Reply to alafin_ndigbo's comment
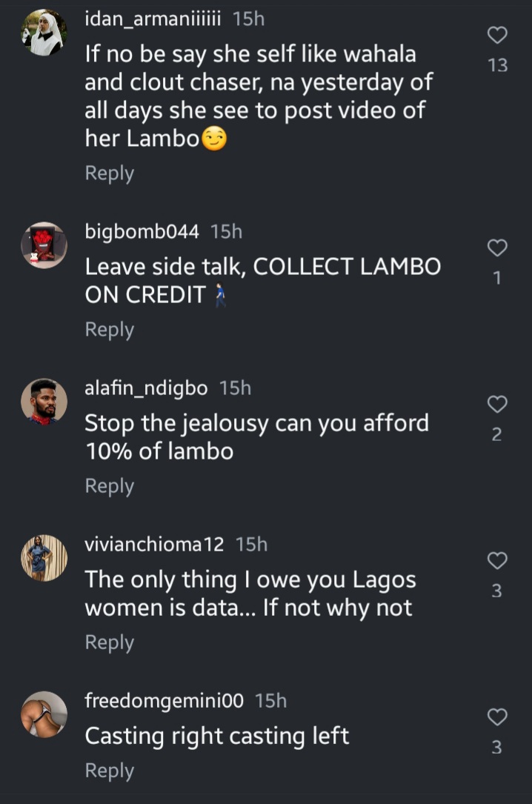532x804 pixels. [109, 486]
